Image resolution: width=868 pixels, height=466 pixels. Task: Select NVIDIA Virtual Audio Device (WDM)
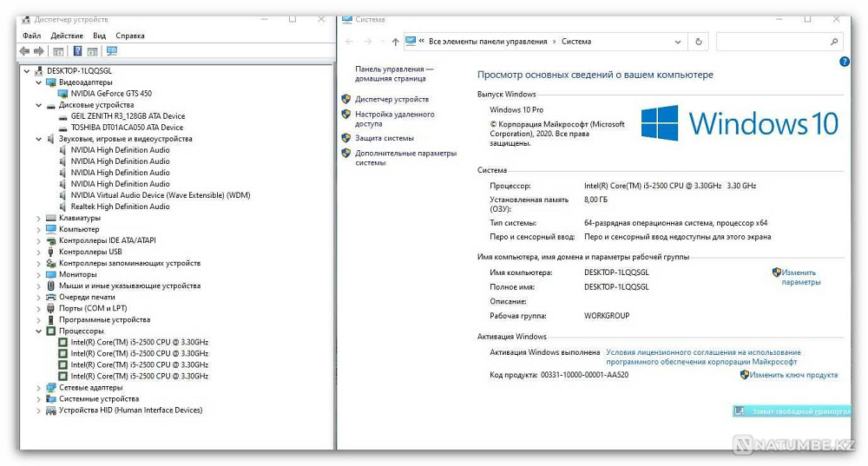pos(161,195)
